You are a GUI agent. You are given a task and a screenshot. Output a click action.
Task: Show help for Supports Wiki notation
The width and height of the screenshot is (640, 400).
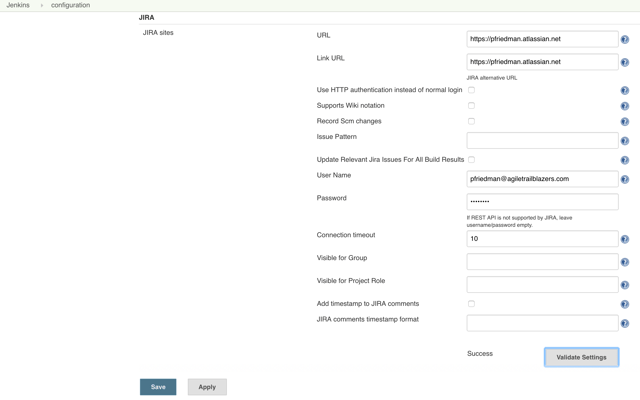624,106
